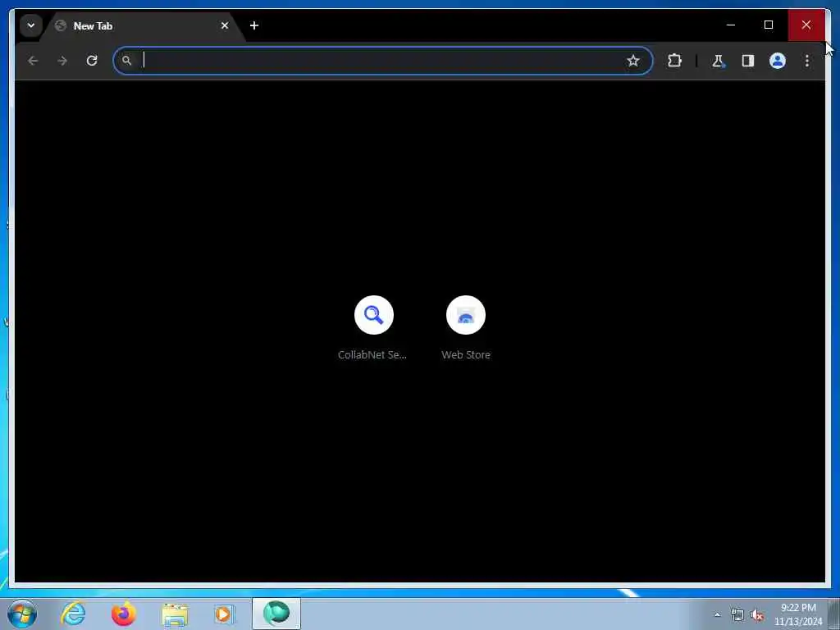Image resolution: width=840 pixels, height=630 pixels.
Task: Open the Extensions puzzle icon
Action: coord(674,61)
